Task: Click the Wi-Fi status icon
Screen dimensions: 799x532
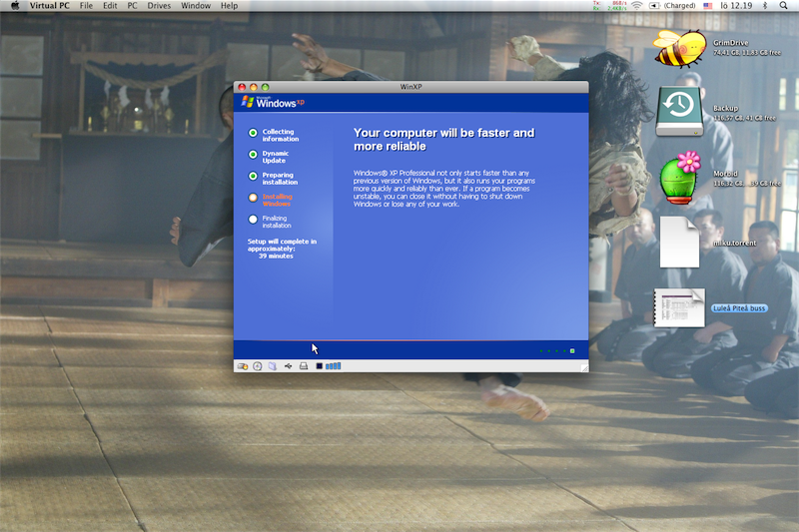Action: [x=636, y=6]
